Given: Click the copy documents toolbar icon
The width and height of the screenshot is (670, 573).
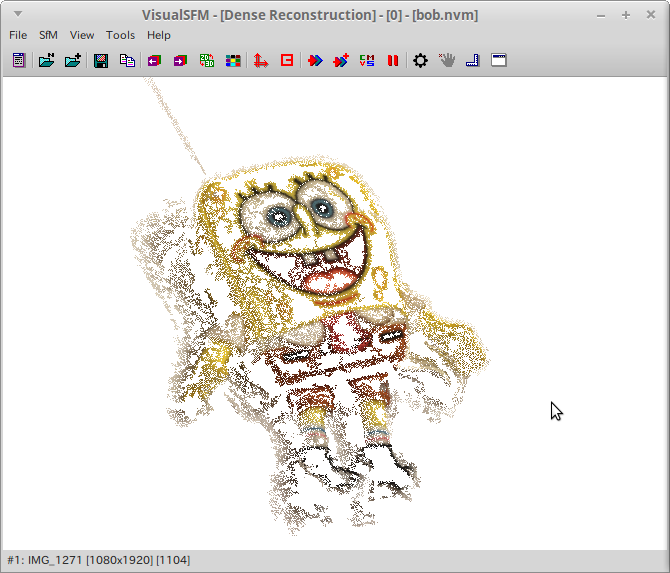Looking at the screenshot, I should pos(127,60).
